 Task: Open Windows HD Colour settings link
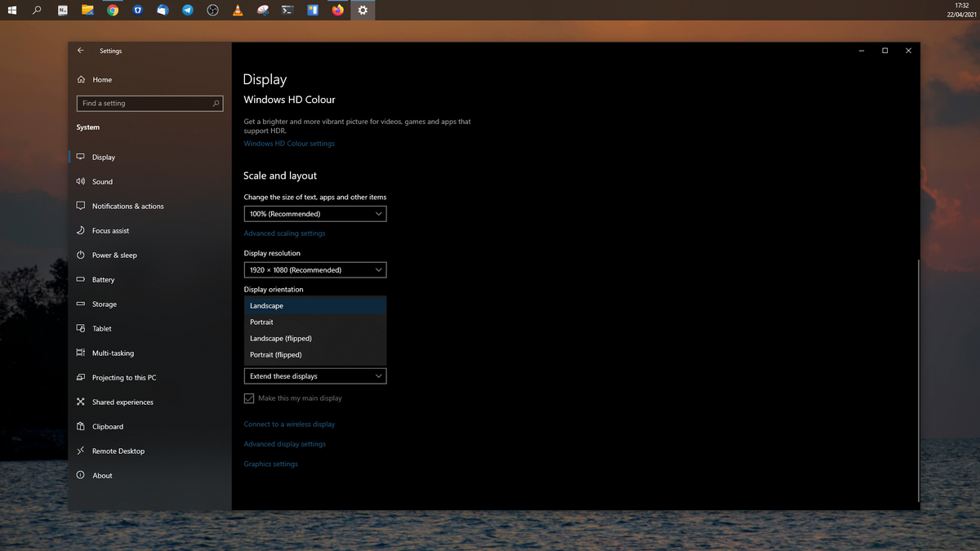pyautogui.click(x=289, y=143)
